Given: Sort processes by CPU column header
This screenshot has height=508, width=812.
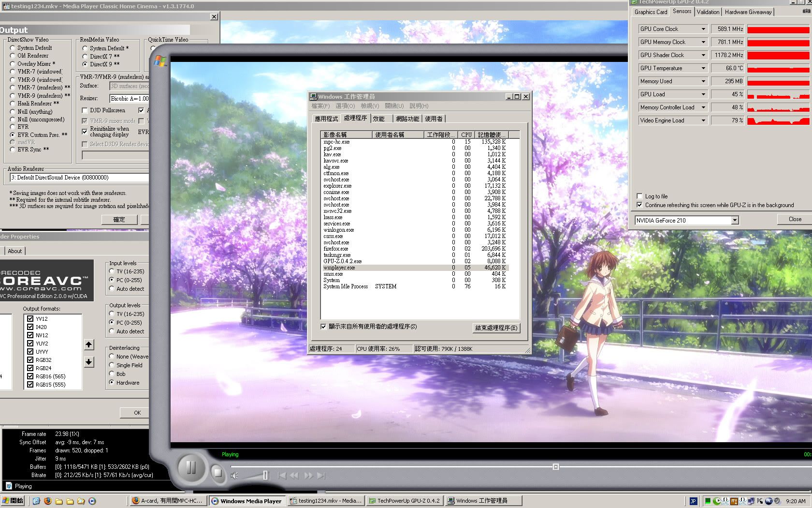Looking at the screenshot, I should pyautogui.click(x=466, y=135).
